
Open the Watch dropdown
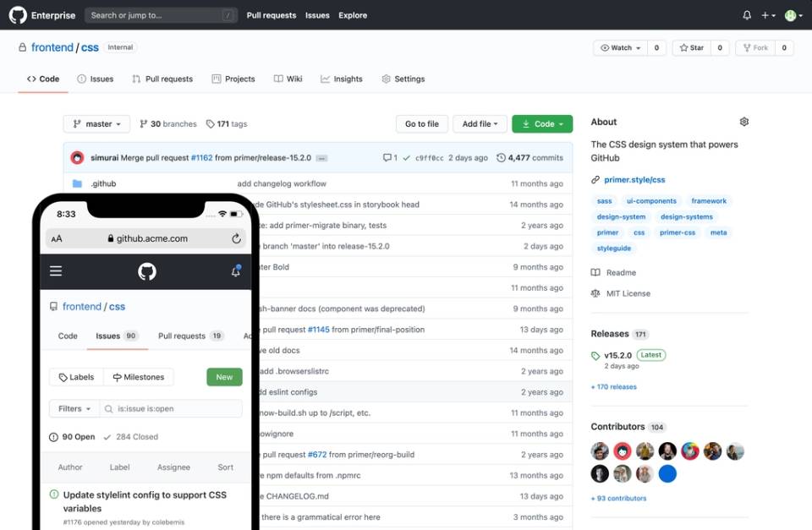click(x=621, y=47)
